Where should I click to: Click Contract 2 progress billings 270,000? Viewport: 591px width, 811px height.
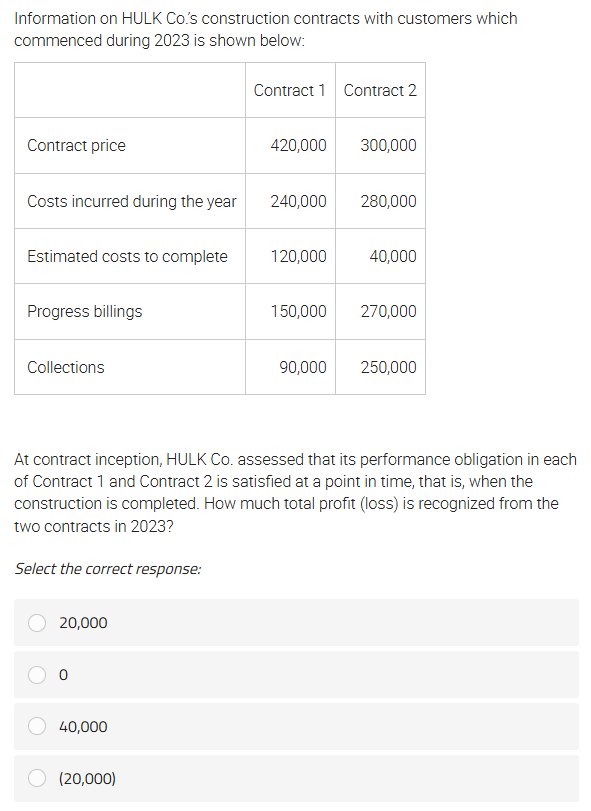click(x=388, y=311)
